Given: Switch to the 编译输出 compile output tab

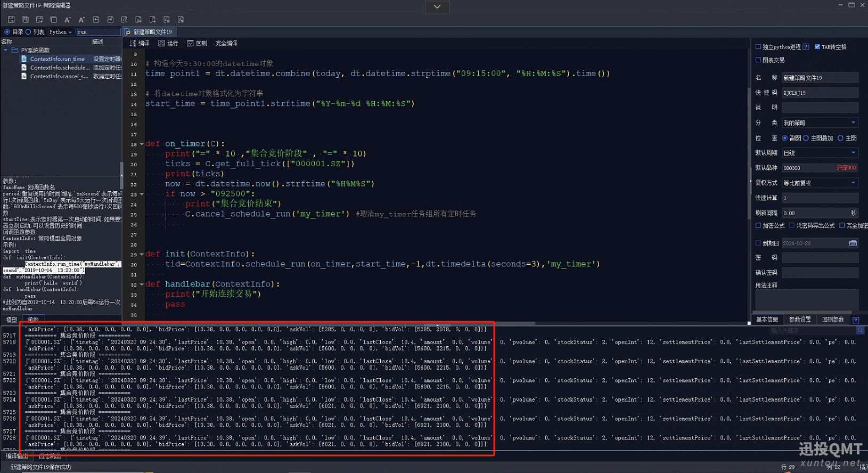Looking at the screenshot, I should click(x=17, y=456).
